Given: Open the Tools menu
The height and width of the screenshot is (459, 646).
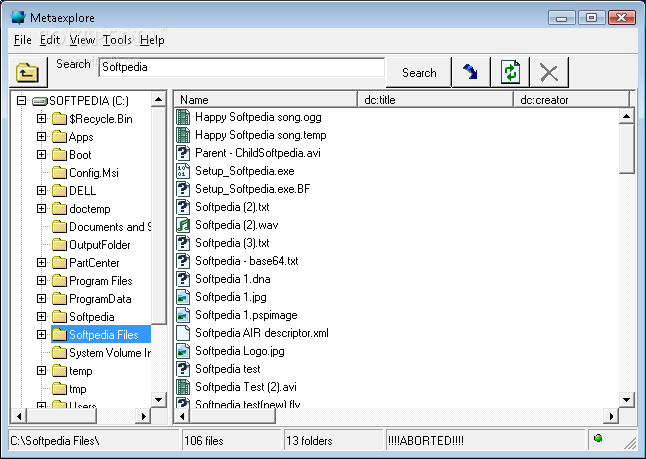Looking at the screenshot, I should pyautogui.click(x=117, y=40).
